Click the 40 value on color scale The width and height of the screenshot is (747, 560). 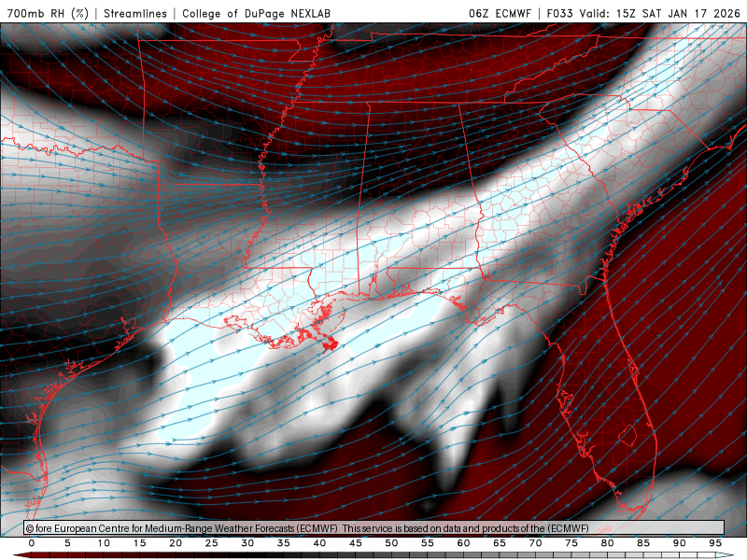319,543
